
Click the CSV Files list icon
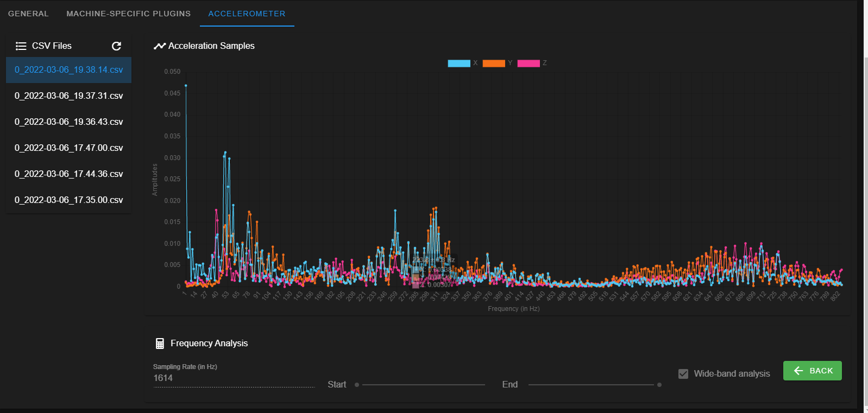[21, 46]
